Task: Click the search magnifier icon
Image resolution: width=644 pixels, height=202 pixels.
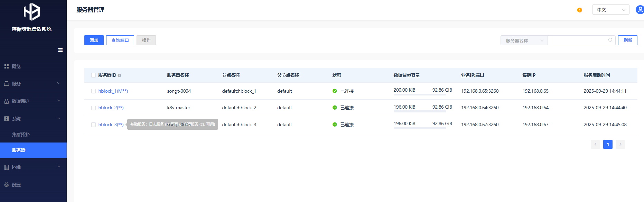Action: [x=610, y=40]
